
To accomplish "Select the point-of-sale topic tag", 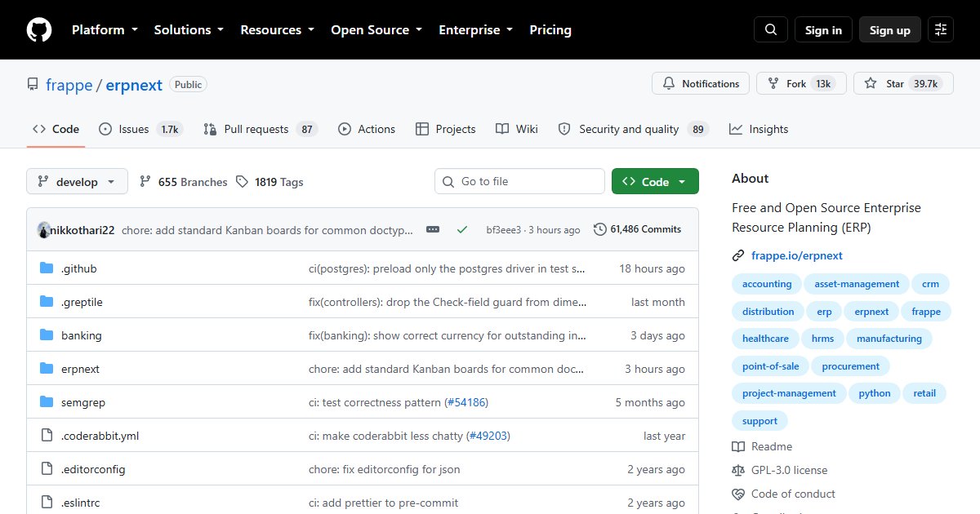I will pos(771,366).
